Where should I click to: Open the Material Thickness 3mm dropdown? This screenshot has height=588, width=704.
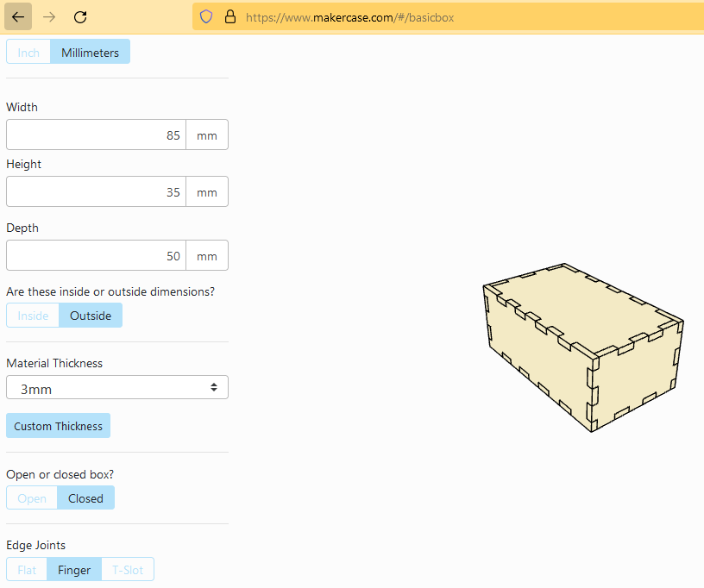pos(117,387)
